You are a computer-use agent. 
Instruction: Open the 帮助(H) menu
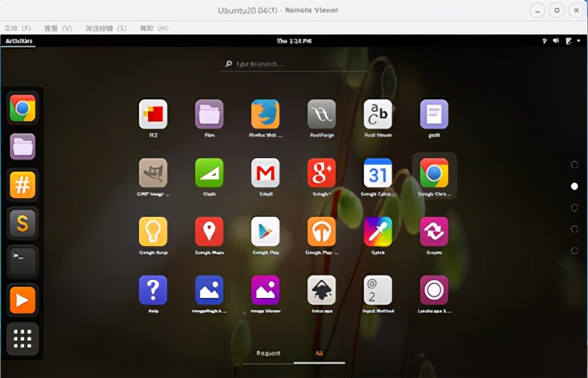click(x=154, y=29)
